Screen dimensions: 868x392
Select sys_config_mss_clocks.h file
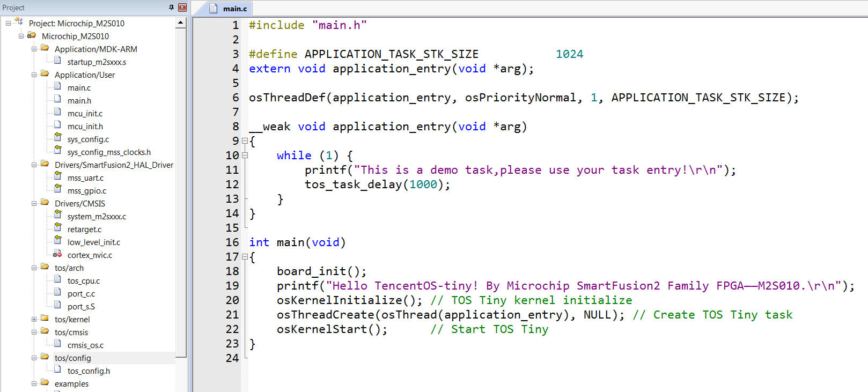[109, 152]
